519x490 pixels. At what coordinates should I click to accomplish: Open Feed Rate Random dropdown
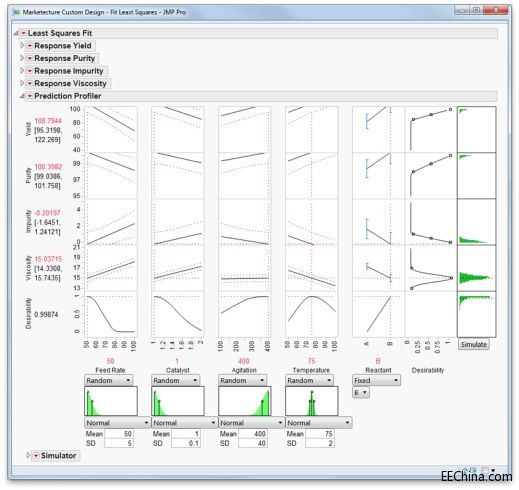point(108,380)
